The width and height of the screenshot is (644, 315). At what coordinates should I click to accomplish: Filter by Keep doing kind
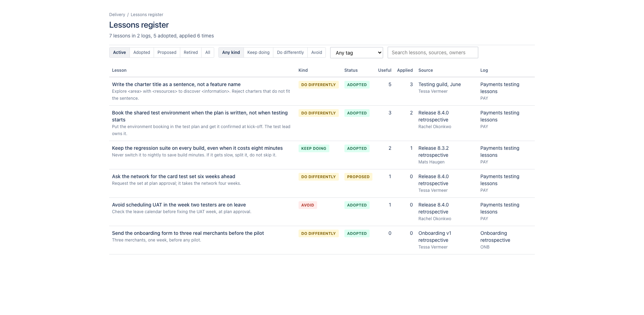click(x=258, y=52)
